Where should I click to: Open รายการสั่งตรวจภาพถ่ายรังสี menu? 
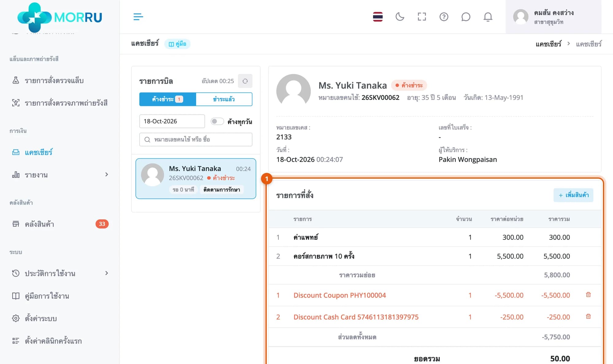point(60,103)
